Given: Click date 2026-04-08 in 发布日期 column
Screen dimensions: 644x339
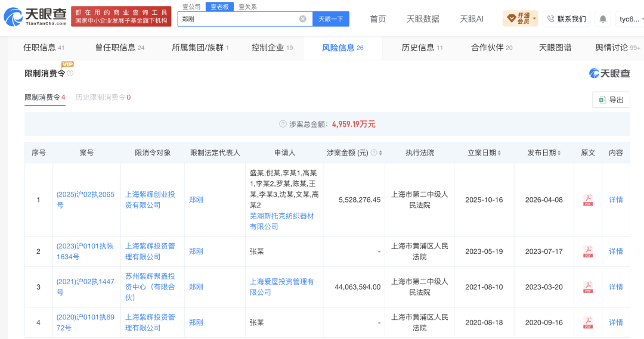Looking at the screenshot, I should (544, 200).
